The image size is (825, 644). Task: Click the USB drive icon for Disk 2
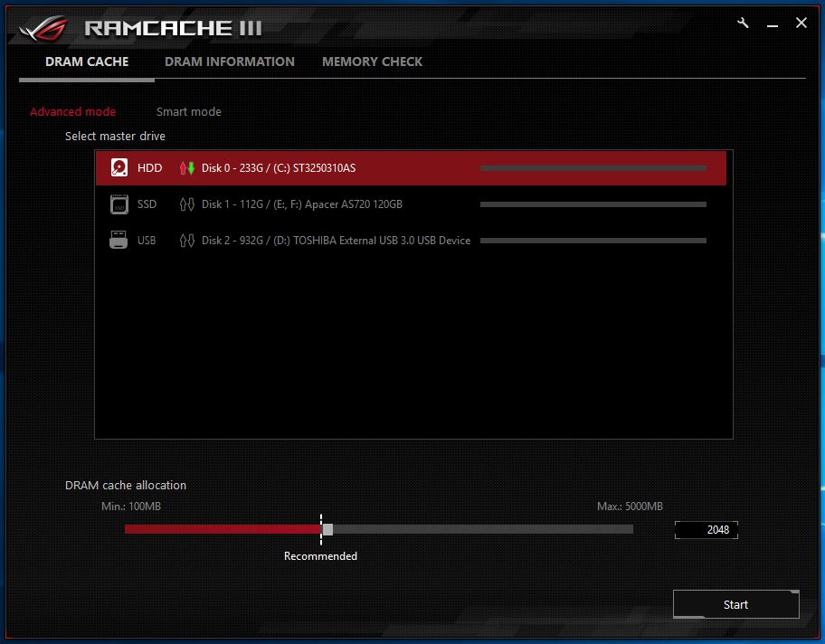pyautogui.click(x=119, y=240)
